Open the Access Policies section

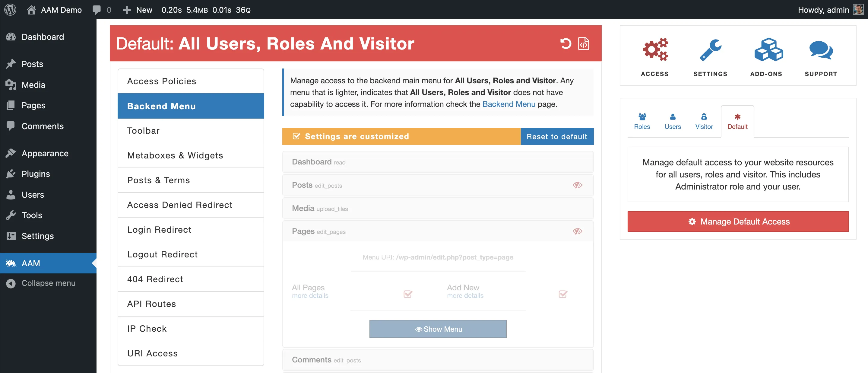tap(191, 81)
